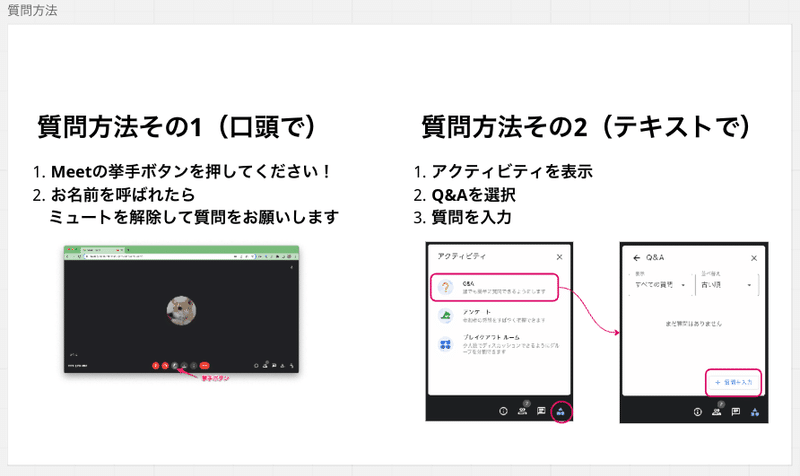Click the meeting info icon below activities panel
The image size is (800, 476).
[504, 411]
